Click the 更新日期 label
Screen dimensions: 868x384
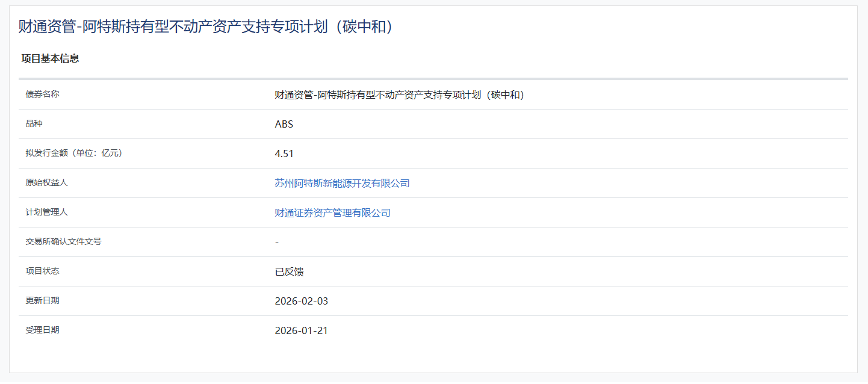click(42, 300)
